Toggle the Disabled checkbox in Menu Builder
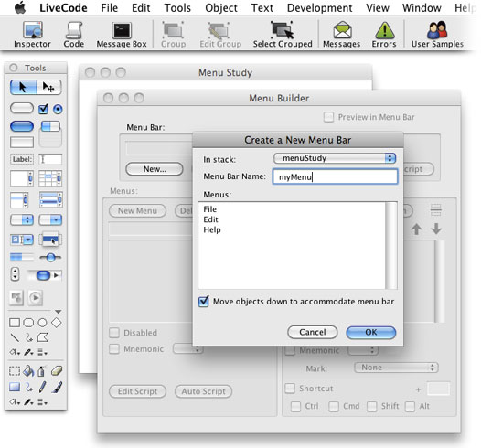This screenshot has width=481, height=448. 114,333
